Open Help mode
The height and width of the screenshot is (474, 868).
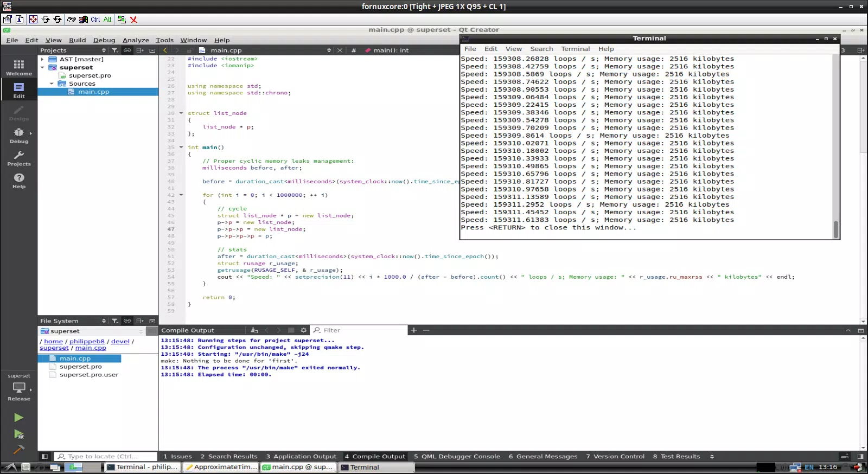[x=19, y=181]
